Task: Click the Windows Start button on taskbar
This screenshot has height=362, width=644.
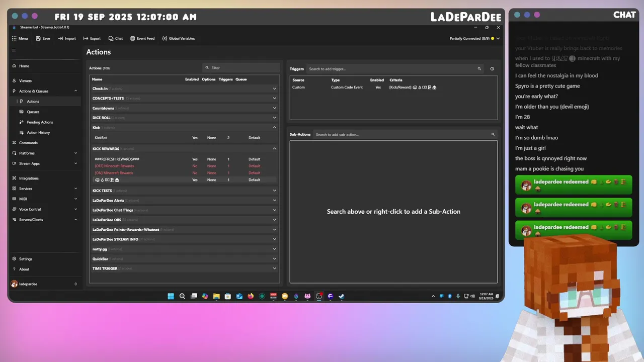Action: coord(171,296)
